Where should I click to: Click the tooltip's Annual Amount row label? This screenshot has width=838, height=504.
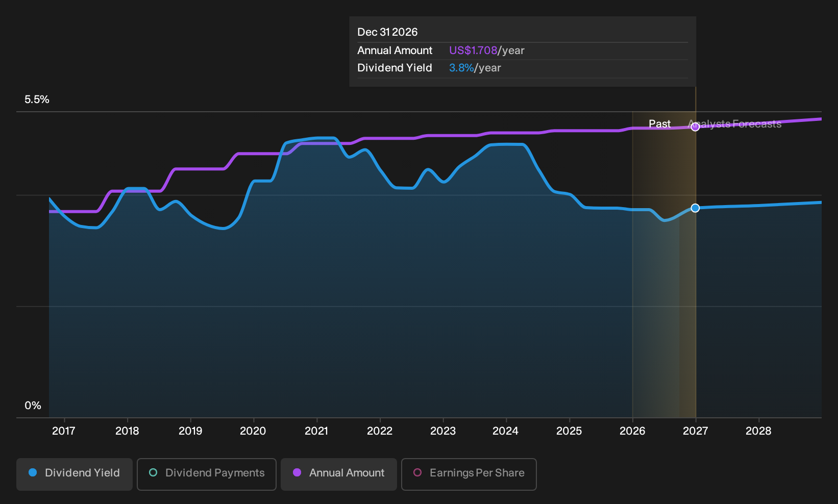click(395, 51)
